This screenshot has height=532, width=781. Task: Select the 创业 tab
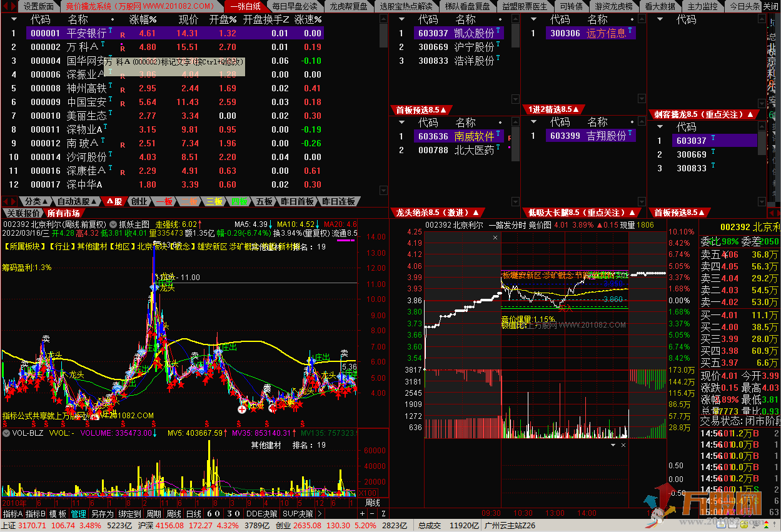tap(139, 201)
